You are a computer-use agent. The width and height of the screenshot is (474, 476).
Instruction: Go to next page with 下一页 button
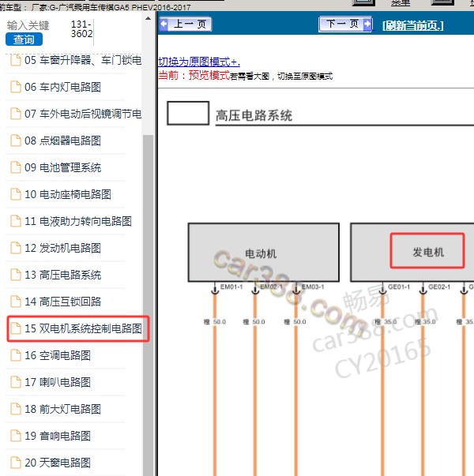click(345, 24)
